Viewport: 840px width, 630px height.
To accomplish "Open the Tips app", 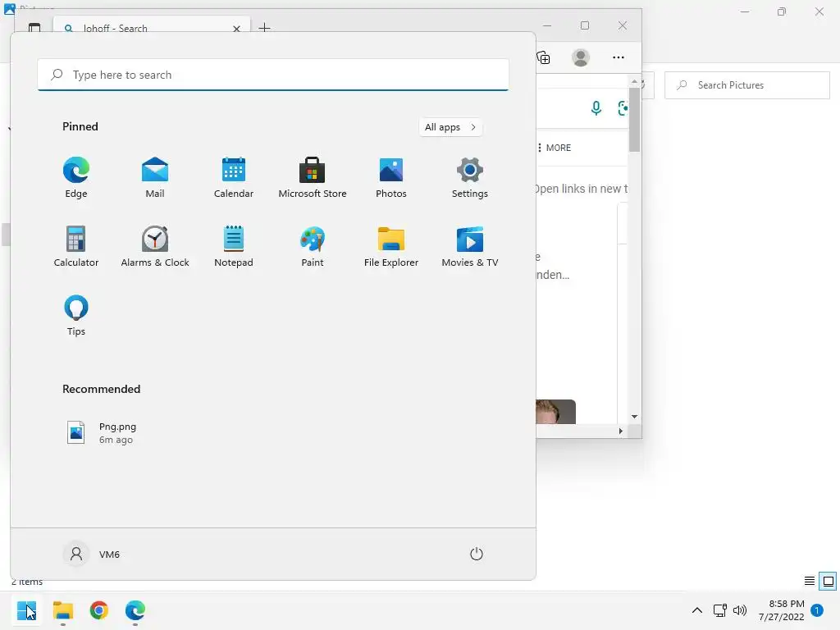I will [x=76, y=316].
